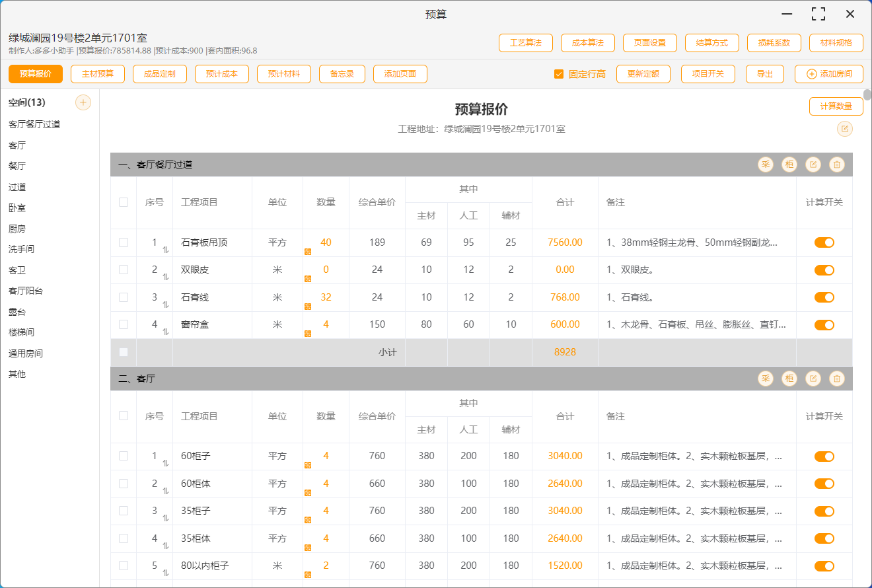Screen dimensions: 872x588
Task: Turn off calculation switch for 石膏线 row
Action: pyautogui.click(x=824, y=297)
